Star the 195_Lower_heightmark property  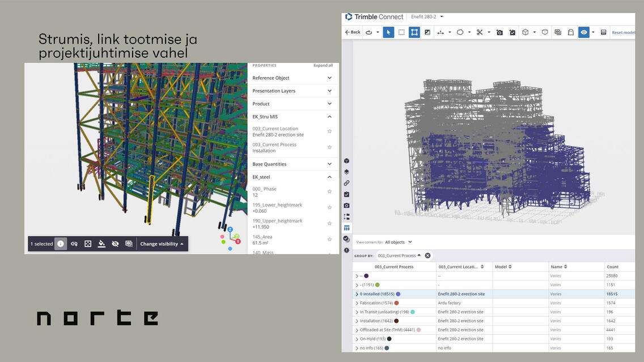(x=329, y=208)
